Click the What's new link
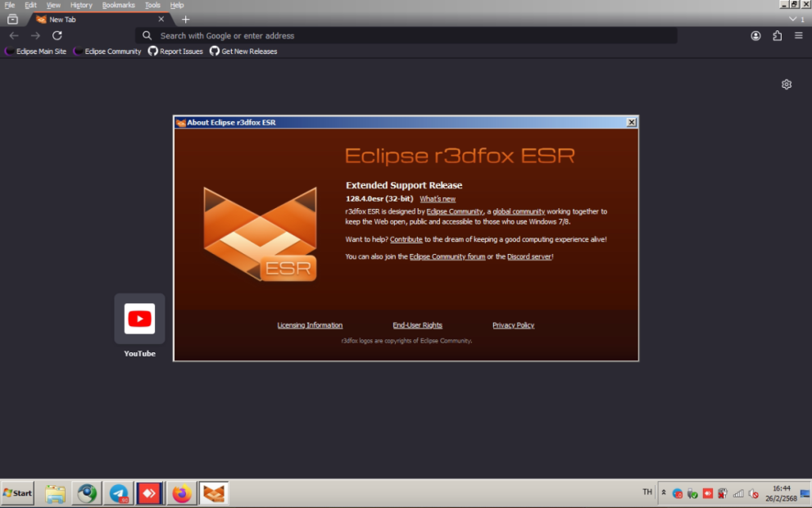Image resolution: width=812 pixels, height=508 pixels. [438, 199]
